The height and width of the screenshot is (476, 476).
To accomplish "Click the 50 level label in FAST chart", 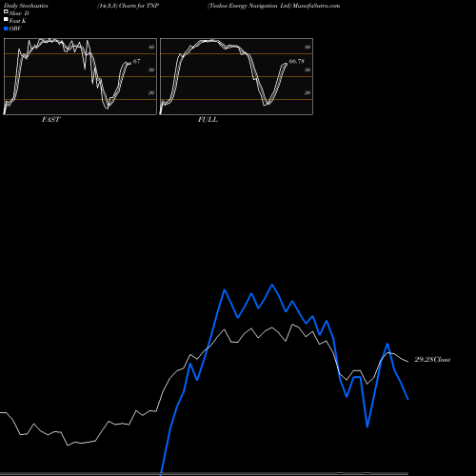I will coord(151,69).
